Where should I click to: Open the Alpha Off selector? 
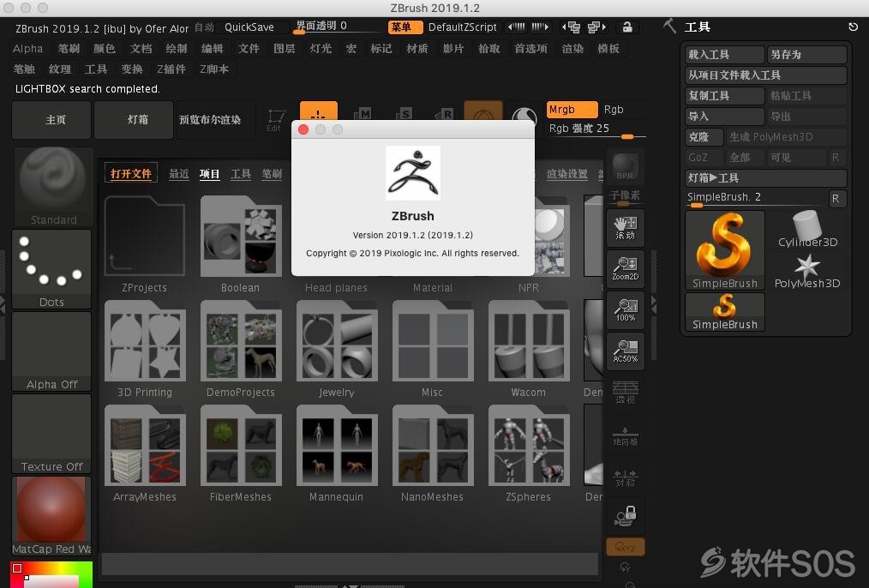click(x=51, y=351)
